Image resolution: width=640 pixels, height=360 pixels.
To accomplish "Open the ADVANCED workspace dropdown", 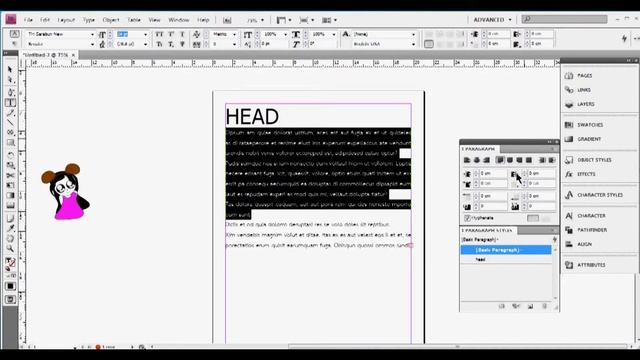I will (x=492, y=20).
